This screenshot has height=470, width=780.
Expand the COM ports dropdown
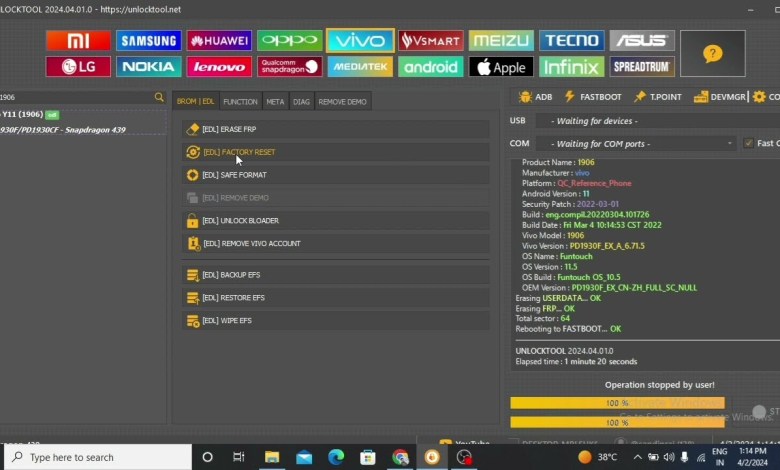[x=636, y=144]
